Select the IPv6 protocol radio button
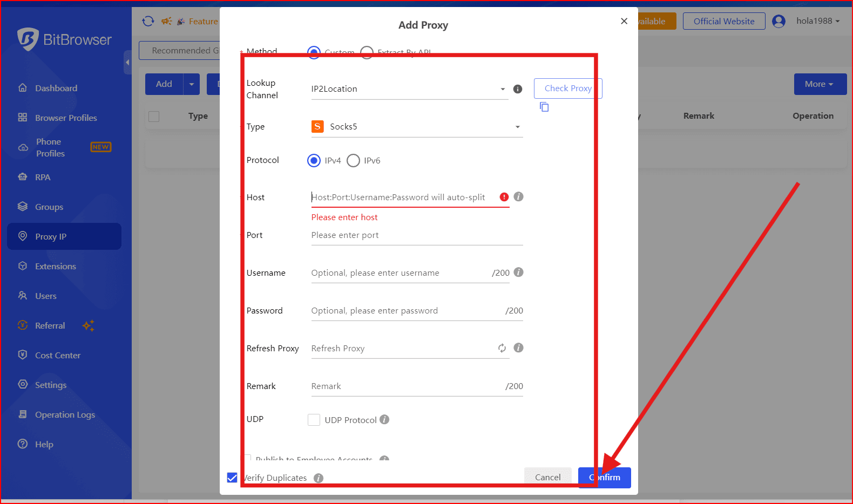853x504 pixels. click(x=353, y=161)
